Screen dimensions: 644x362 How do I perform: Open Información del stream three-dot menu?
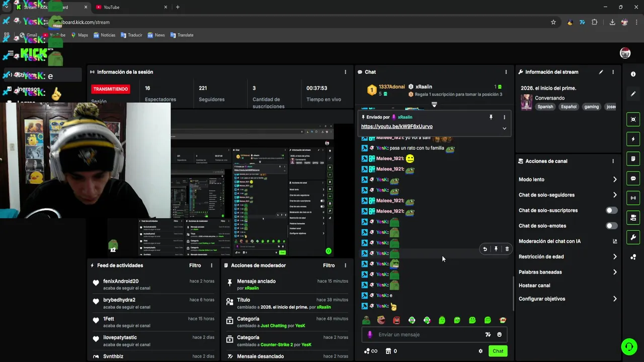(x=613, y=72)
